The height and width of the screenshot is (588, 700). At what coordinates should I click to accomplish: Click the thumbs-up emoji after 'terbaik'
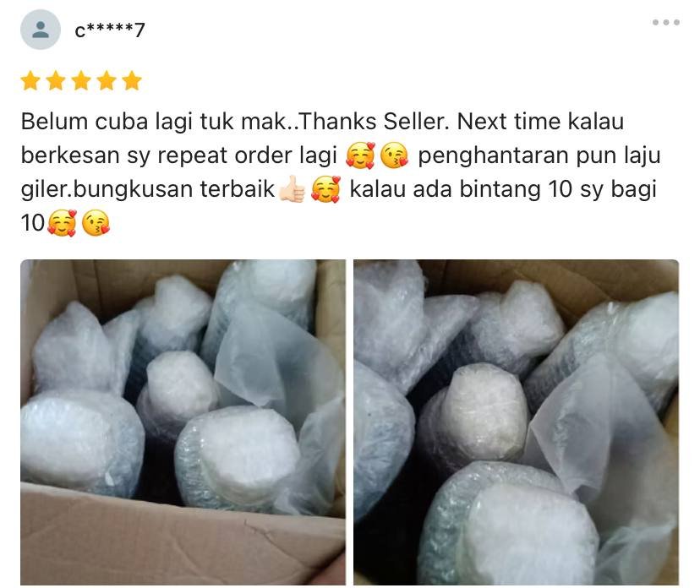292,189
